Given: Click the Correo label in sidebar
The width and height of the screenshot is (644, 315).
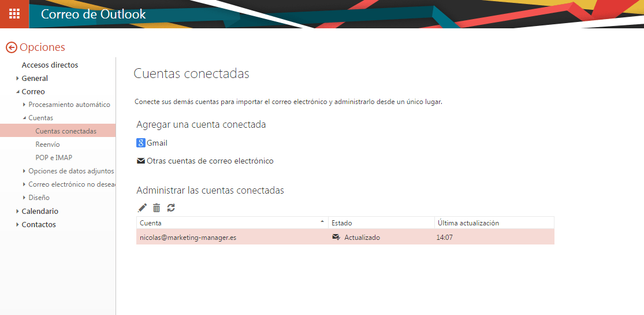Looking at the screenshot, I should point(33,92).
